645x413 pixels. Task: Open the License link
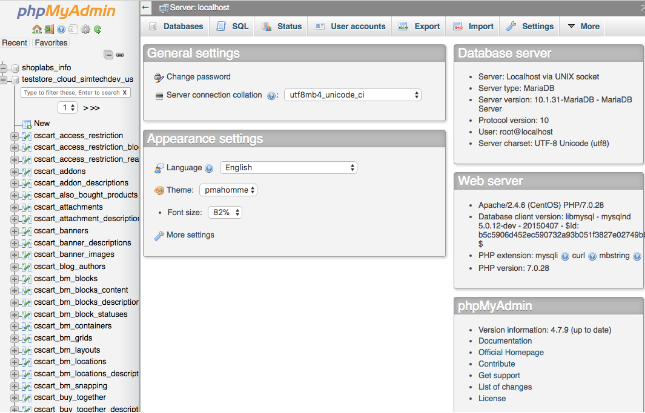[492, 399]
